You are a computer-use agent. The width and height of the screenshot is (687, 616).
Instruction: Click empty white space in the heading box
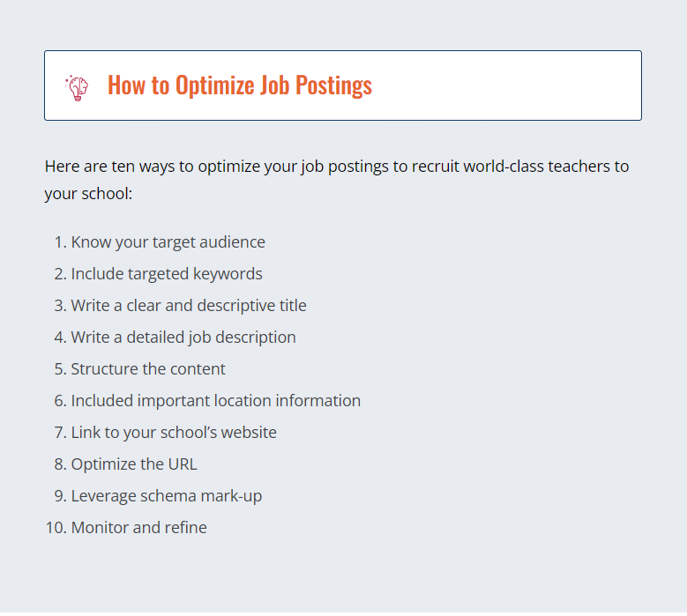coord(504,85)
